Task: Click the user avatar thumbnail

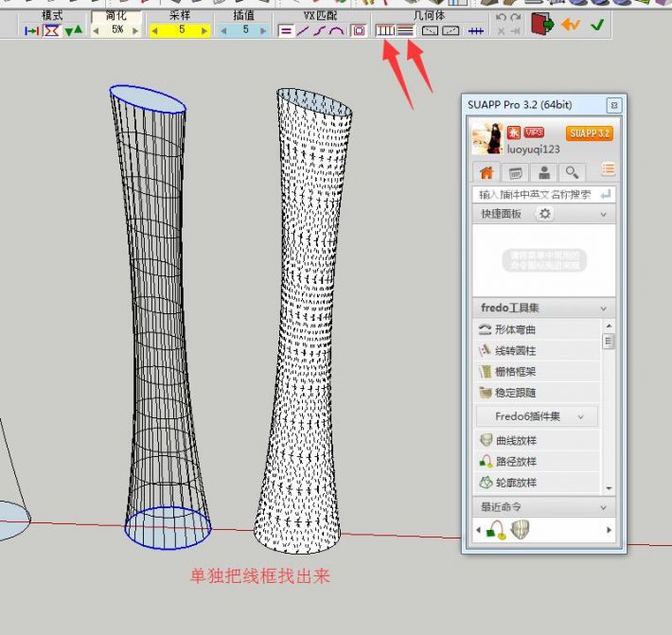Action: 486,137
